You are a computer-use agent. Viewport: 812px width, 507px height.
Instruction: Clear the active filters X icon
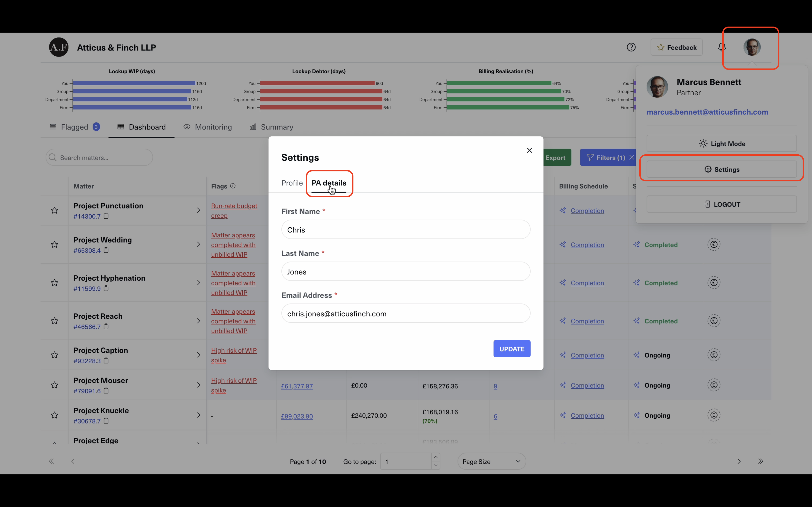pos(631,158)
